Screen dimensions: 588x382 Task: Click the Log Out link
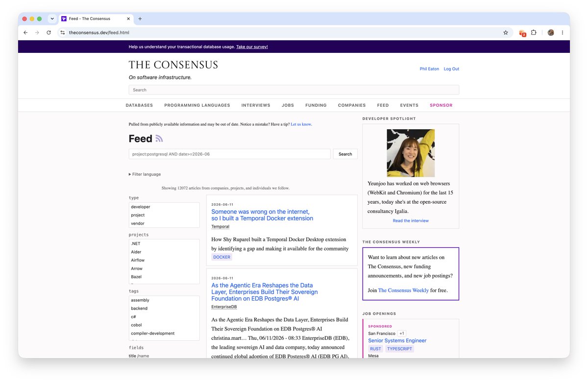point(451,69)
